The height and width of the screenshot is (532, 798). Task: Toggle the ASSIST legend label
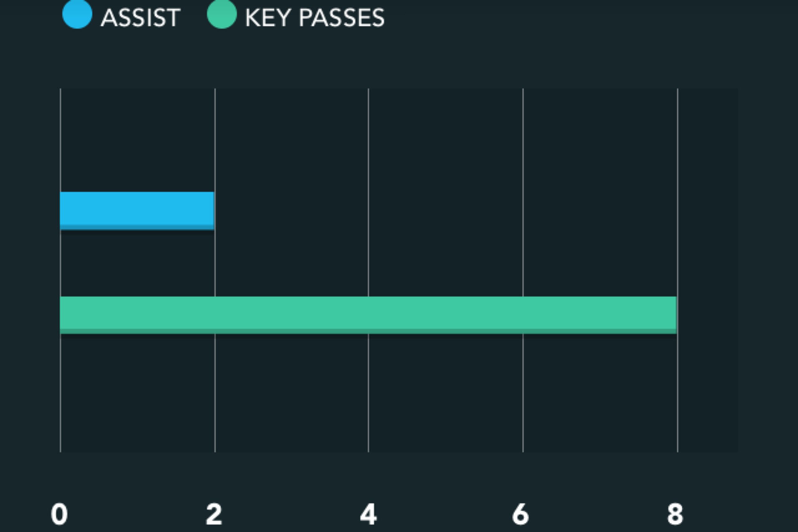141,18
